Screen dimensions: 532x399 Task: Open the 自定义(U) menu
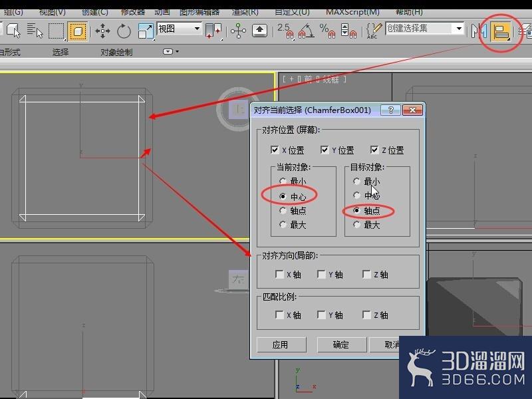(x=292, y=12)
